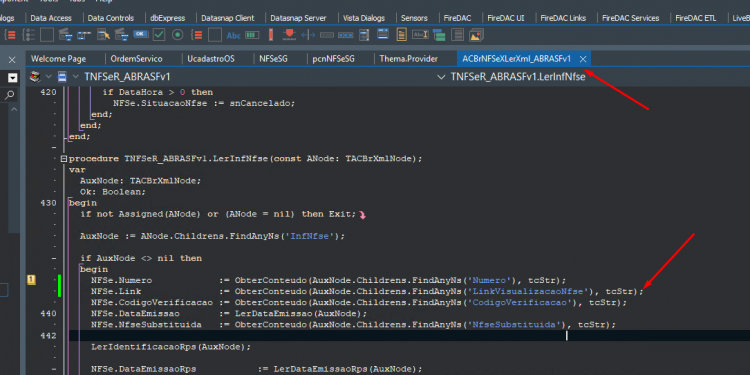Viewport: 750px width, 375px height.
Task: Click the yellow bookmark 1 in the gutter
Action: tap(32, 280)
